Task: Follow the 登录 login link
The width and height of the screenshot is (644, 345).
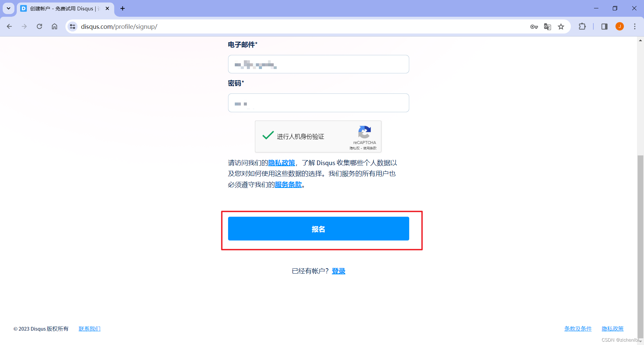Action: tap(338, 271)
